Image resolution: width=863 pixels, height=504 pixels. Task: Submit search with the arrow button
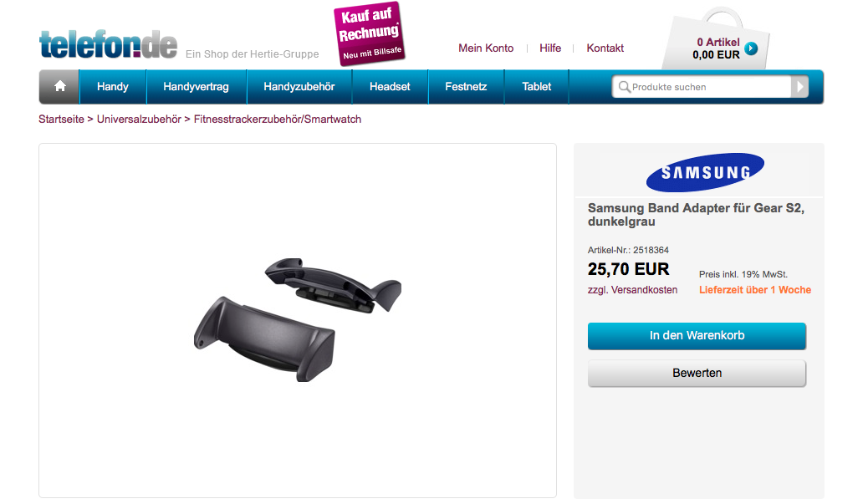pyautogui.click(x=799, y=87)
